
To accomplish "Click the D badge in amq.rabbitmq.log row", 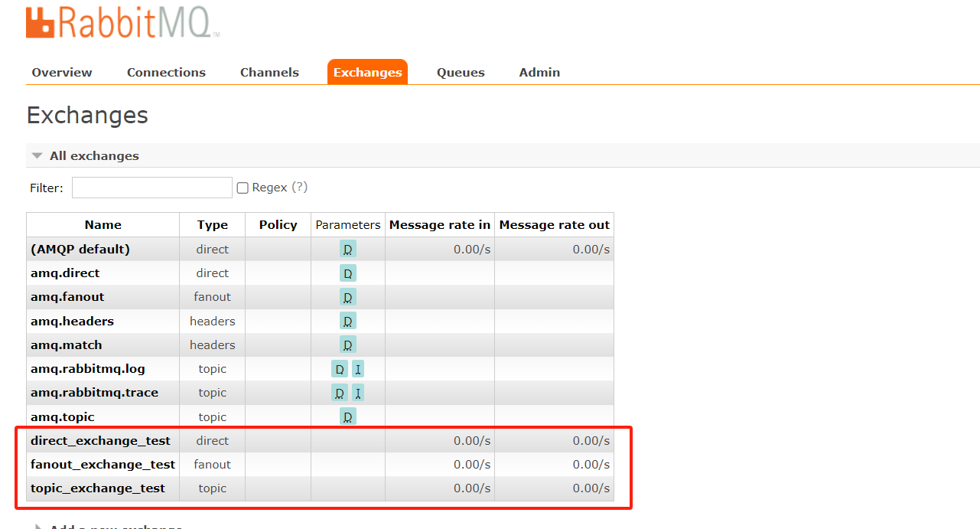I will (x=340, y=369).
